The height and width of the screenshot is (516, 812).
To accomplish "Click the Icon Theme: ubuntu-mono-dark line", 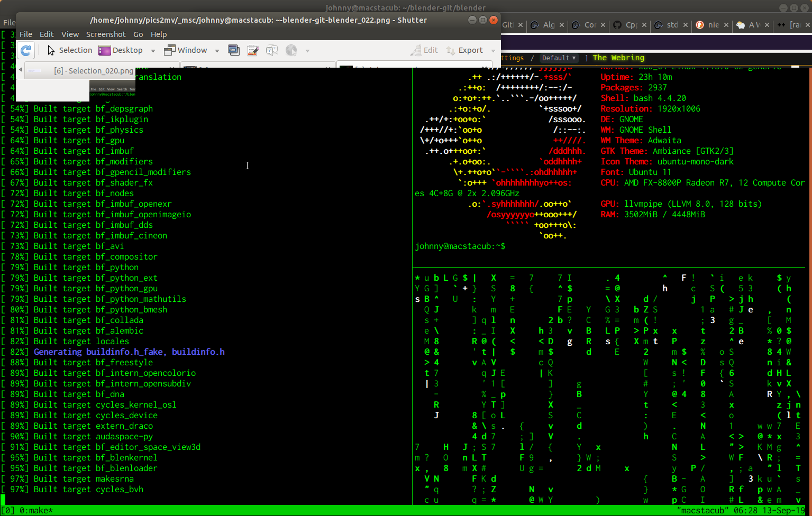I will click(x=667, y=162).
